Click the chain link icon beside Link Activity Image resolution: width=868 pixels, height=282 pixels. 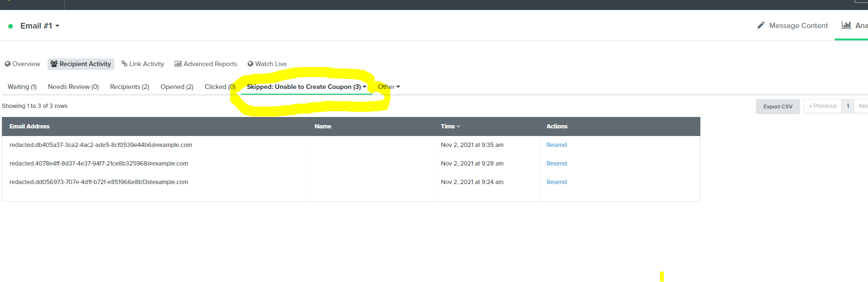[x=124, y=64]
